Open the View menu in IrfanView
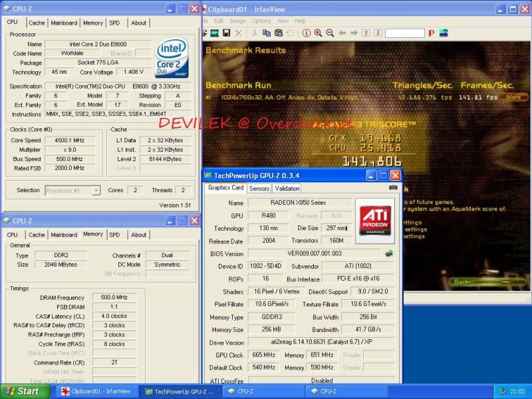532x399 pixels. click(283, 21)
